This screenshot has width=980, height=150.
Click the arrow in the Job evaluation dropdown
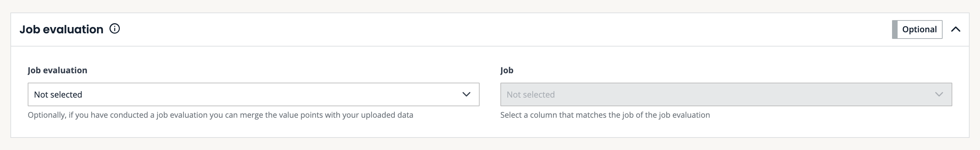466,94
